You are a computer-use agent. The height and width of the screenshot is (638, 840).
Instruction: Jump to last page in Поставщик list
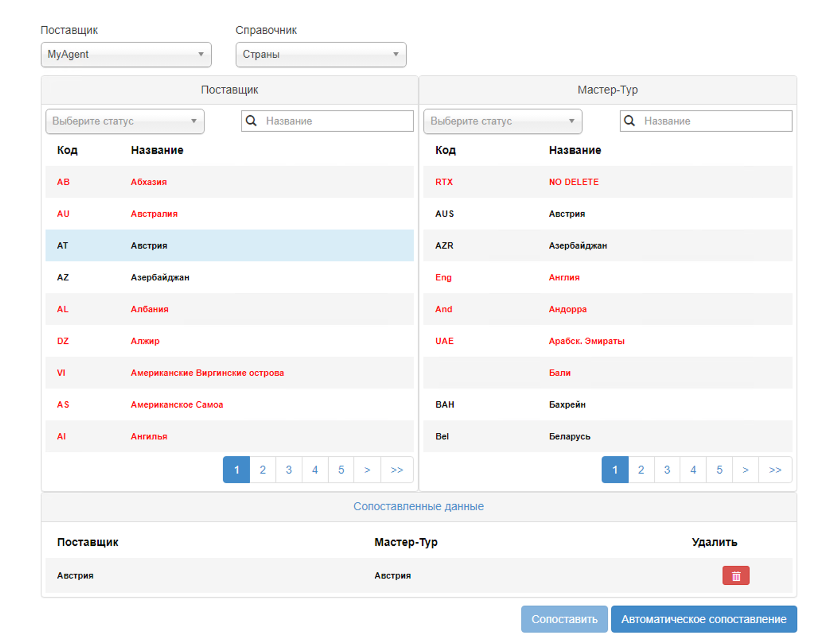pos(397,470)
